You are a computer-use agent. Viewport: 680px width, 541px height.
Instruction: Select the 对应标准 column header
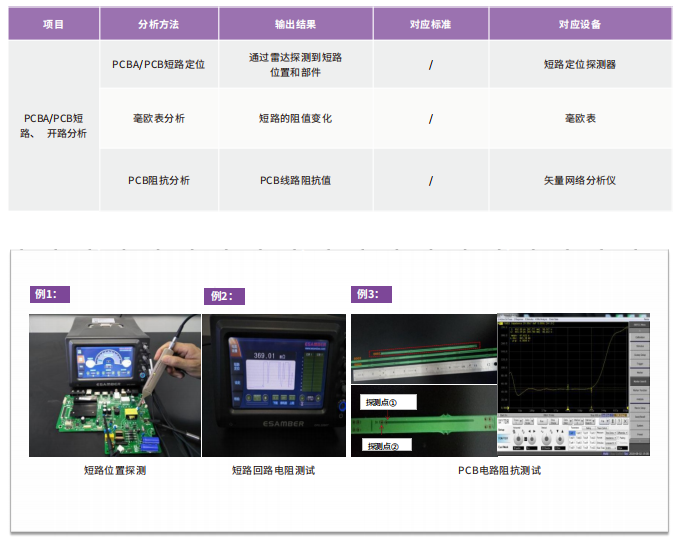(430, 24)
